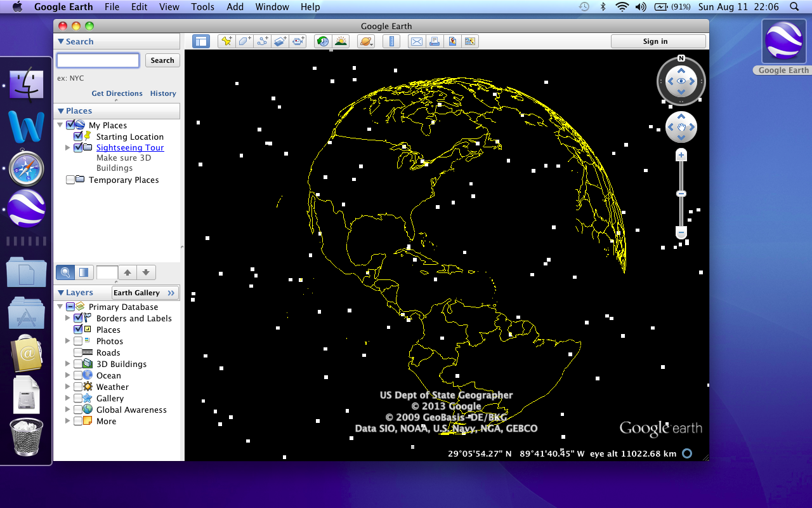Select the Add Path tool
The height and width of the screenshot is (508, 812).
coord(262,41)
